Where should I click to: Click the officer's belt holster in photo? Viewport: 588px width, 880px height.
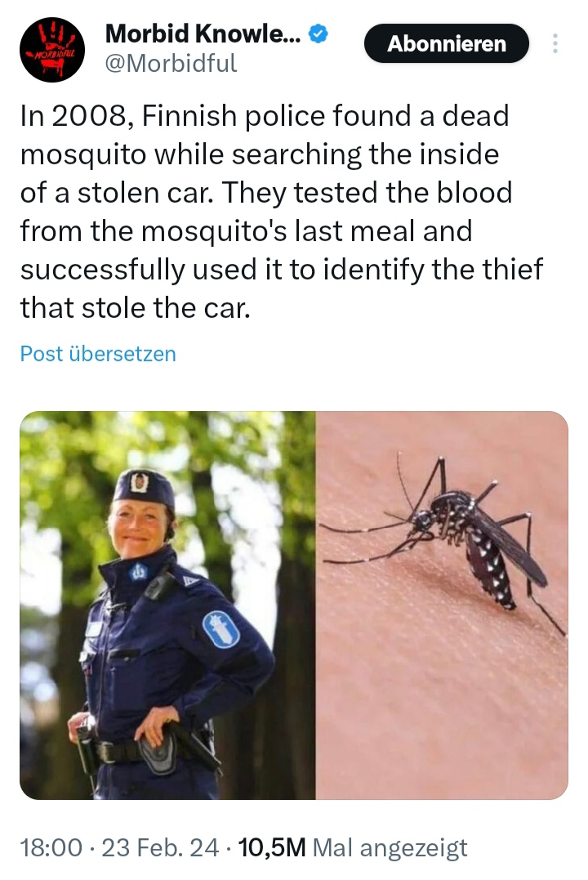[x=158, y=750]
